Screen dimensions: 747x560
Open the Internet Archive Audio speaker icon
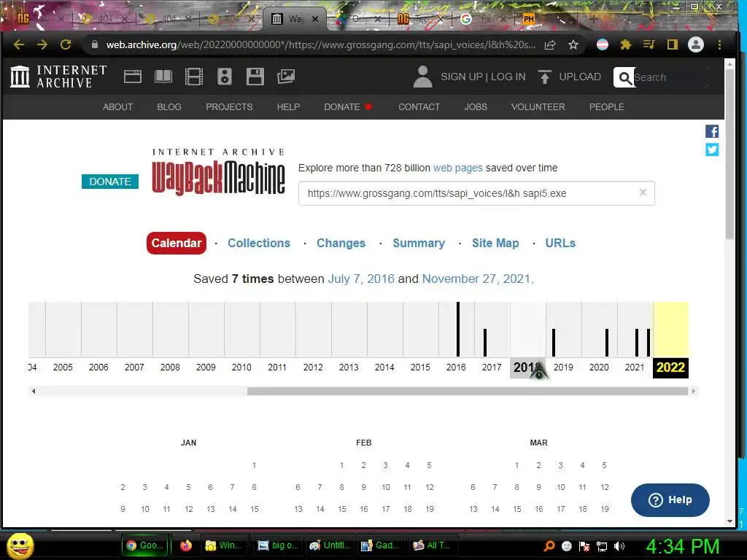pos(225,77)
